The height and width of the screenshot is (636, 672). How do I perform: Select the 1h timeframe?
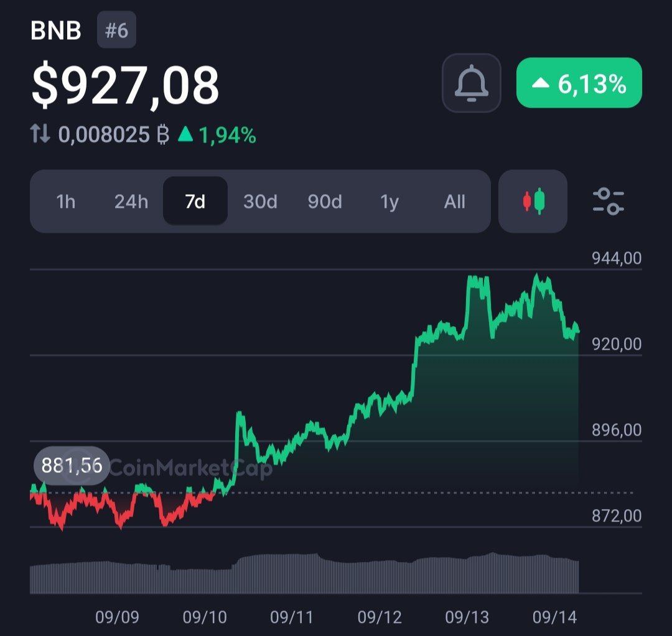pos(65,202)
